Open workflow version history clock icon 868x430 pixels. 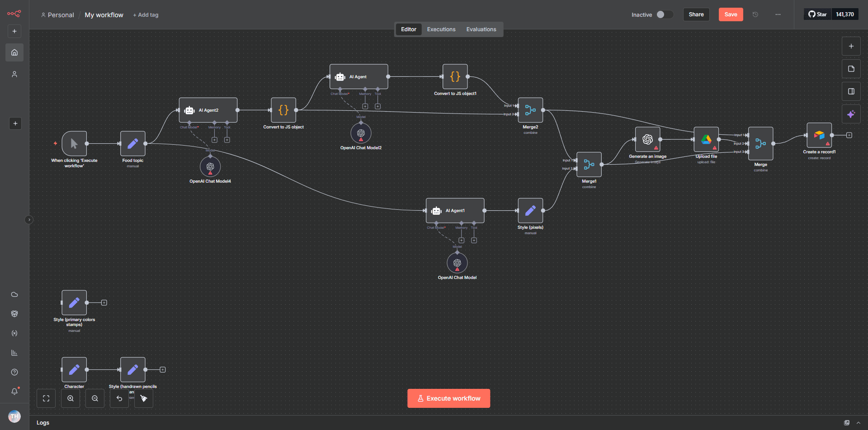pyautogui.click(x=755, y=14)
